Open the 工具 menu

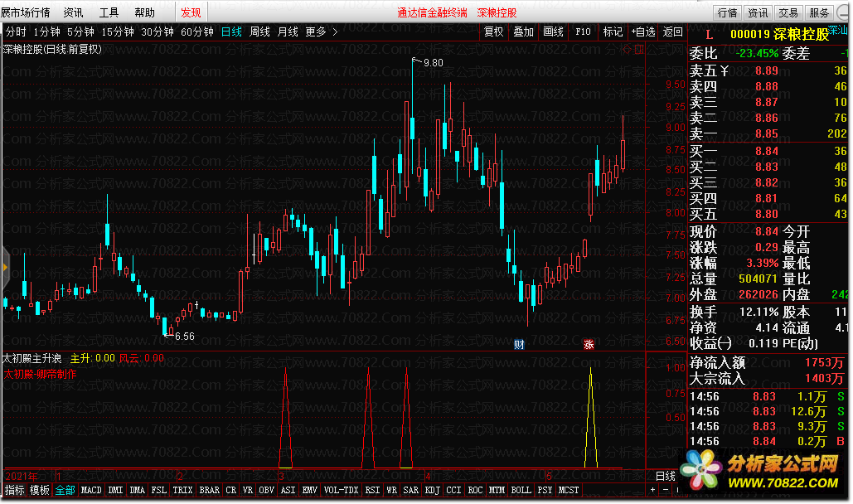tap(109, 12)
